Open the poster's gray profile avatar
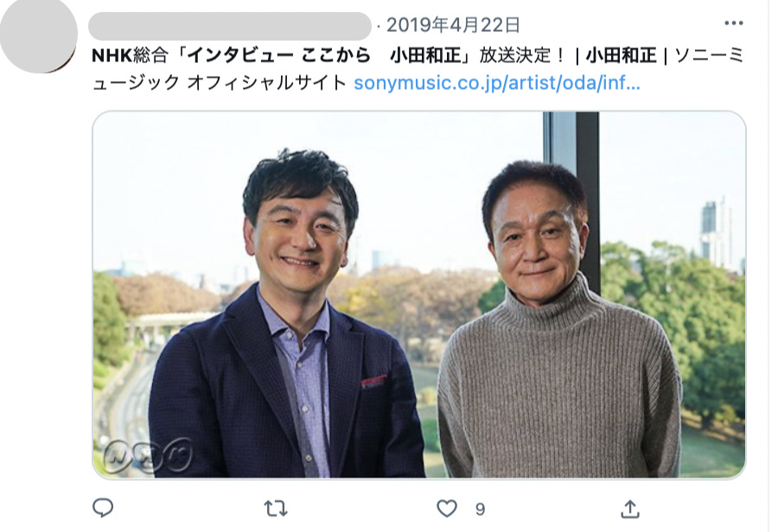778x532 pixels. pos(39,34)
